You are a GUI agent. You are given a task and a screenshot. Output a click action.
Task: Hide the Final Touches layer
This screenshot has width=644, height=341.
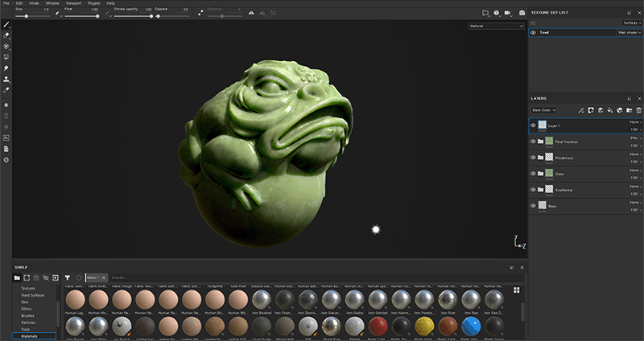point(533,142)
